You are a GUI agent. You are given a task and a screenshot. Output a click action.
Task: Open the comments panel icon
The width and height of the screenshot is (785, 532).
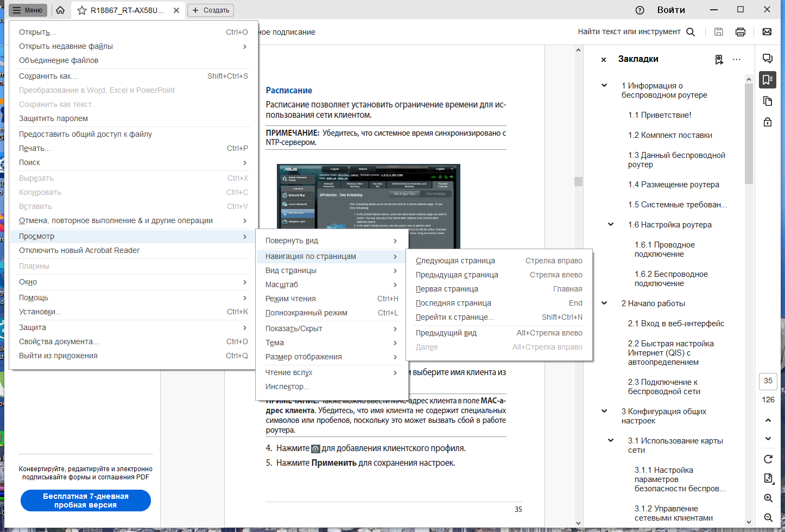(x=767, y=59)
